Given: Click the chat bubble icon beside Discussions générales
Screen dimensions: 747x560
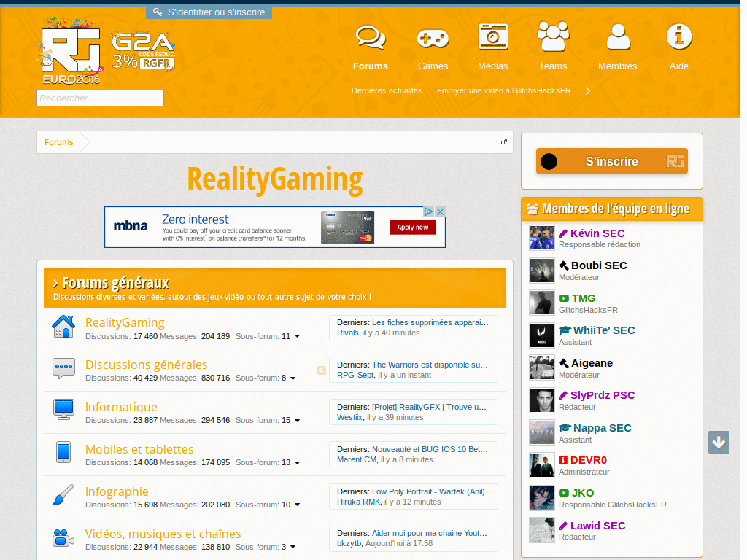Looking at the screenshot, I should [x=63, y=368].
